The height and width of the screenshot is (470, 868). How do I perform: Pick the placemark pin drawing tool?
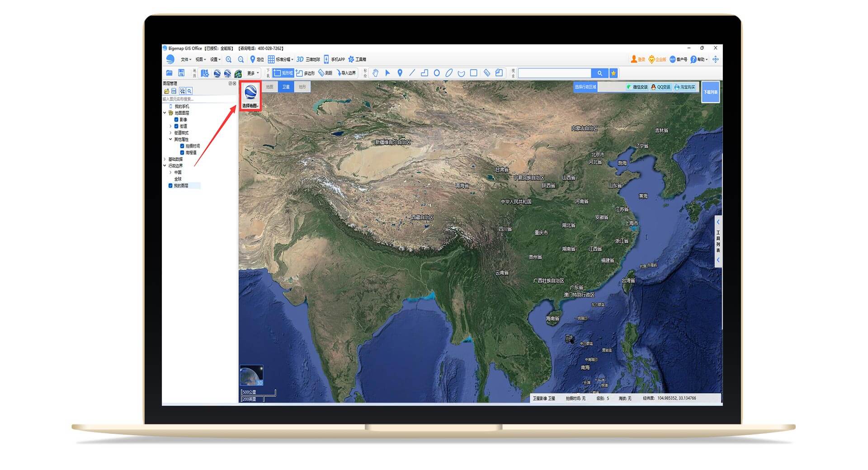click(x=400, y=73)
